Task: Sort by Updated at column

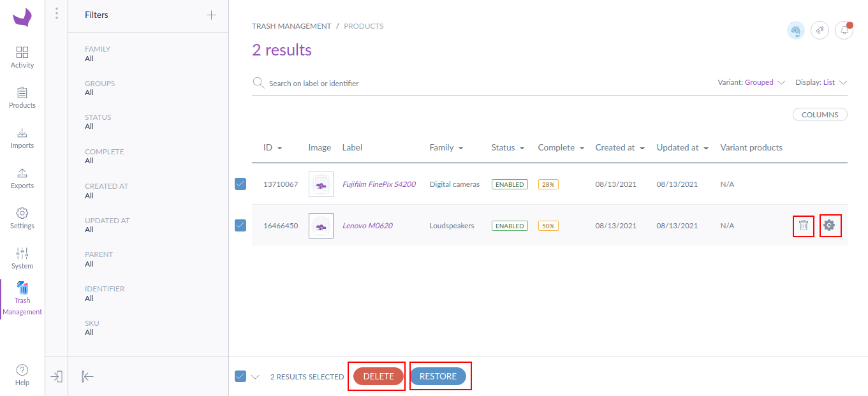Action: [682, 147]
